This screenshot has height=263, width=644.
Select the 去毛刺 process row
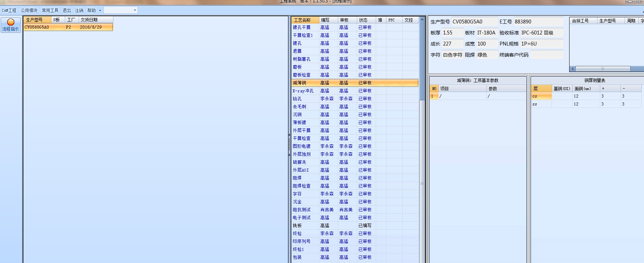pos(355,107)
